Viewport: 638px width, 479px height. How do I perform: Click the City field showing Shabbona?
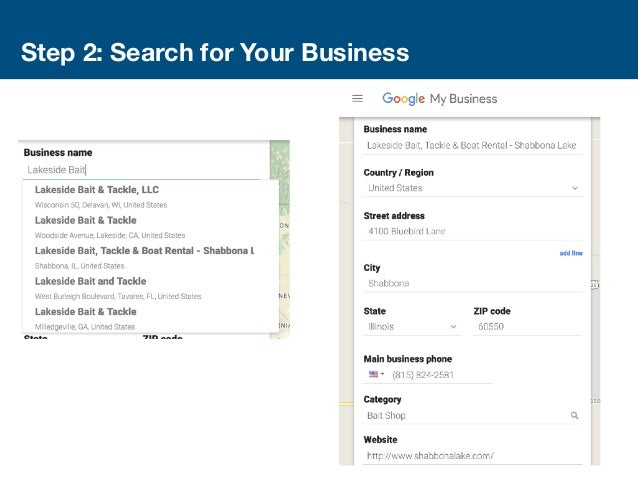pos(472,283)
